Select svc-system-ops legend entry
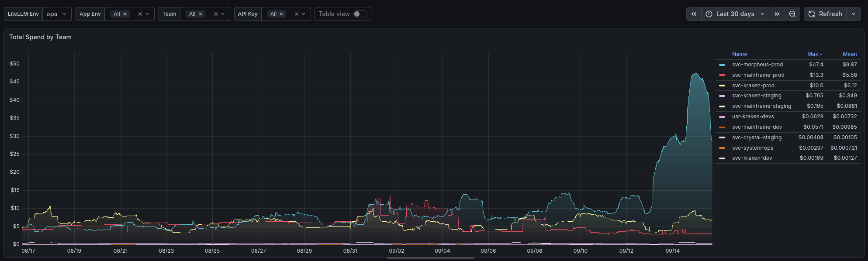This screenshot has width=868, height=261. coord(753,148)
